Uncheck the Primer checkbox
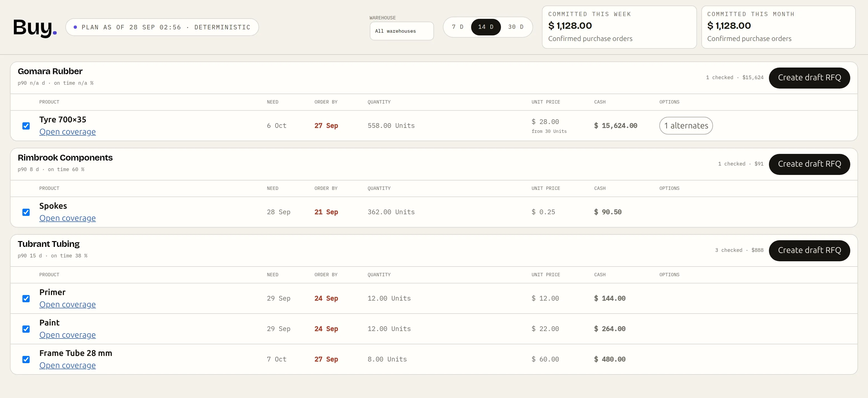868x398 pixels. click(26, 299)
